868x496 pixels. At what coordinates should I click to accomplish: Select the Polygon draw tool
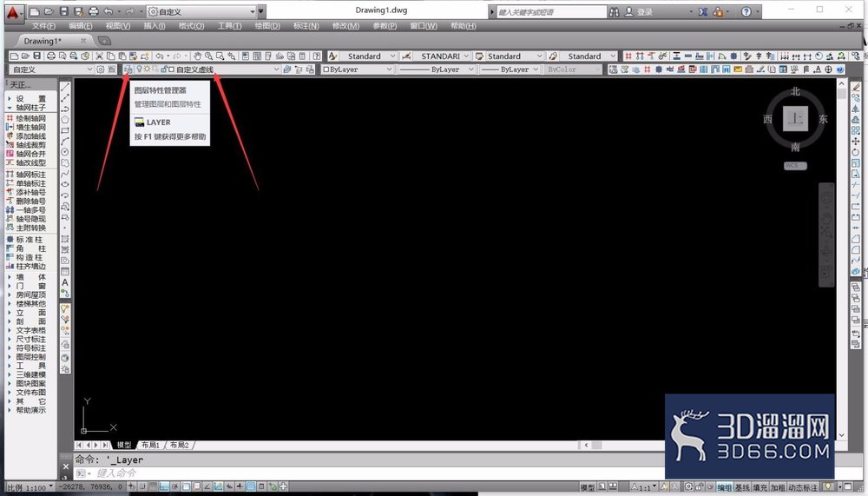(65, 119)
